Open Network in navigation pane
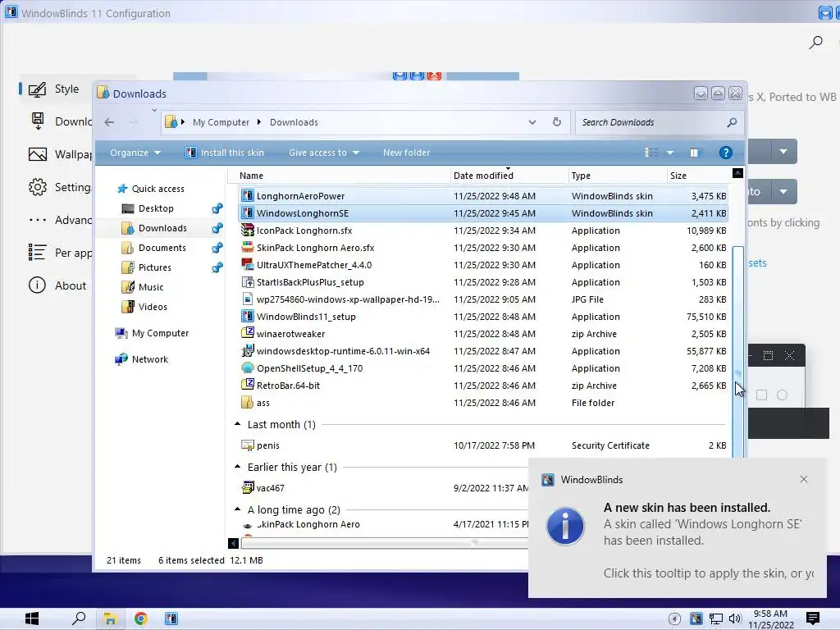This screenshot has height=630, width=840. tap(149, 359)
